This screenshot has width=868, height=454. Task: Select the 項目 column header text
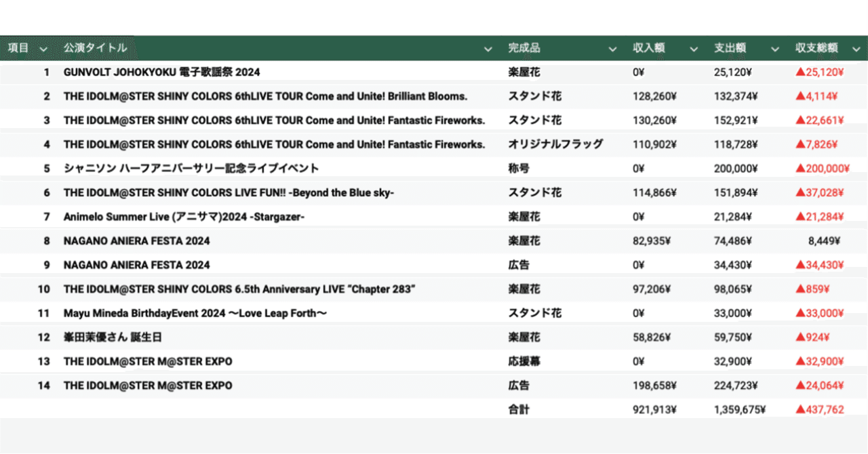coord(18,48)
